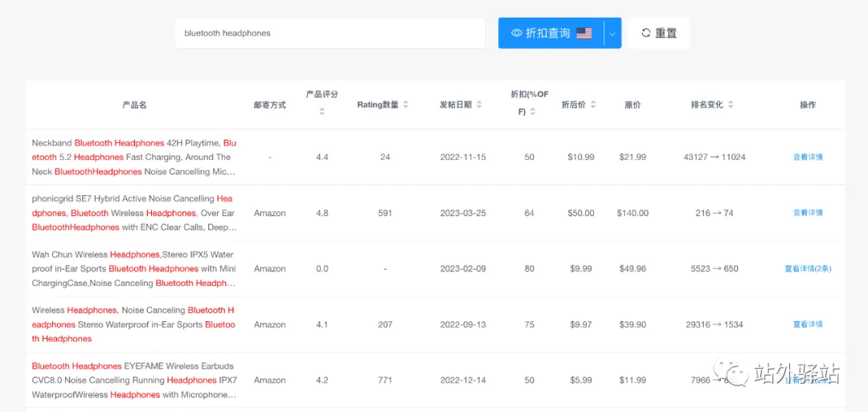Click the 邮寄方式 column header

(269, 104)
